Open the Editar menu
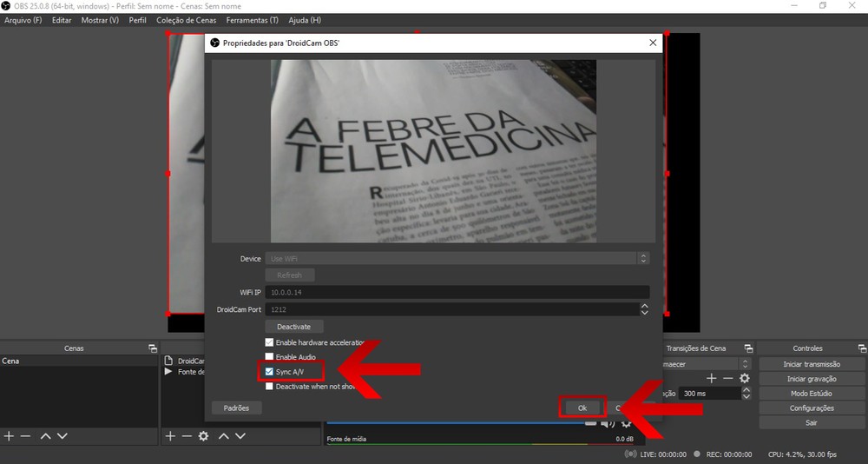Image resolution: width=868 pixels, height=464 pixels. click(x=62, y=20)
